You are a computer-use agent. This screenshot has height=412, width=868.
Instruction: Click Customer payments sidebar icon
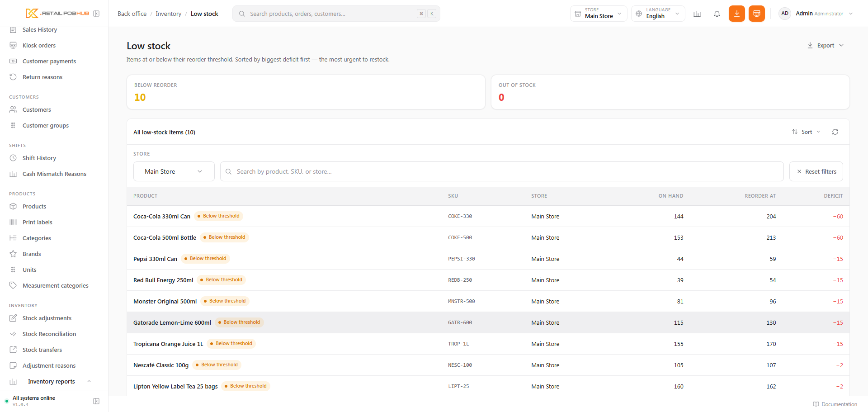coord(13,62)
